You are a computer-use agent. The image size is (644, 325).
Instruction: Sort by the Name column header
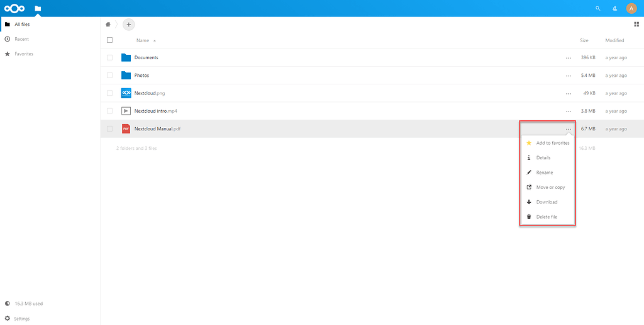coord(143,40)
